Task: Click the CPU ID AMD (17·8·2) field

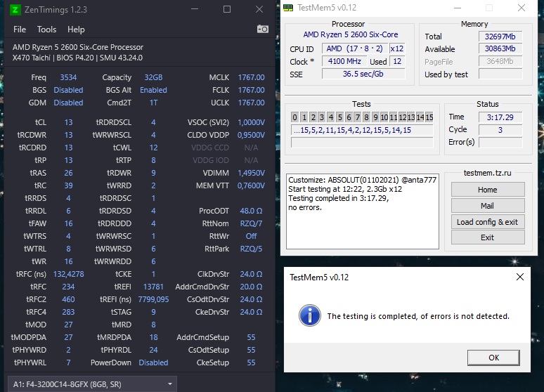Action: pos(354,48)
